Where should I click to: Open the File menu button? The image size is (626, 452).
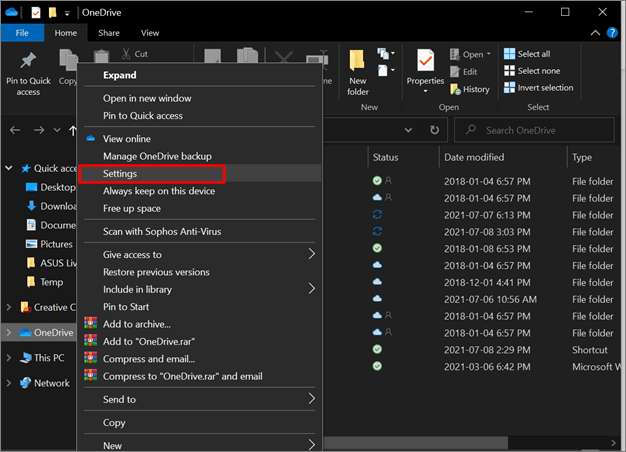pyautogui.click(x=20, y=33)
